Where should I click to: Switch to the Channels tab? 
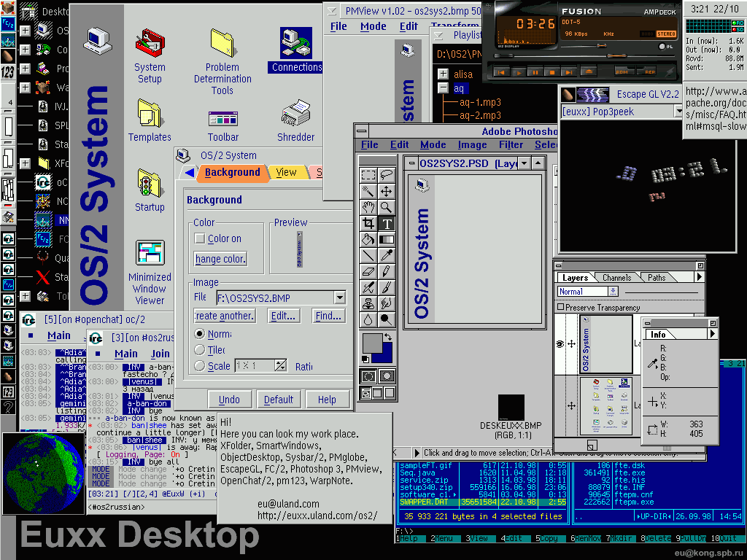point(617,278)
